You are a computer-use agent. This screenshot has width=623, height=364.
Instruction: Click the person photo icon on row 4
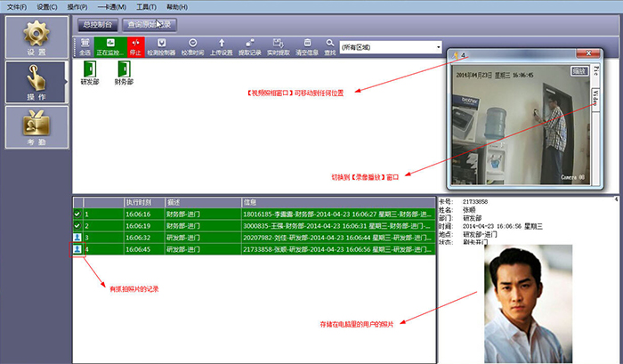click(x=77, y=249)
